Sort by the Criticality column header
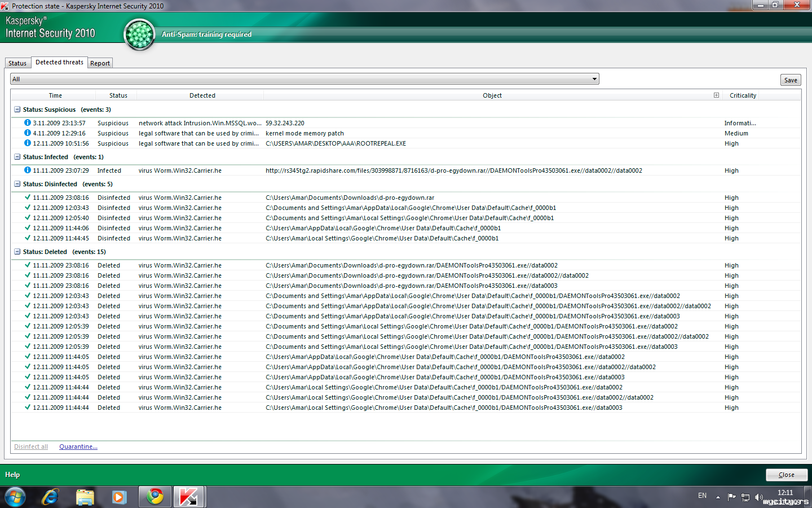 point(743,95)
